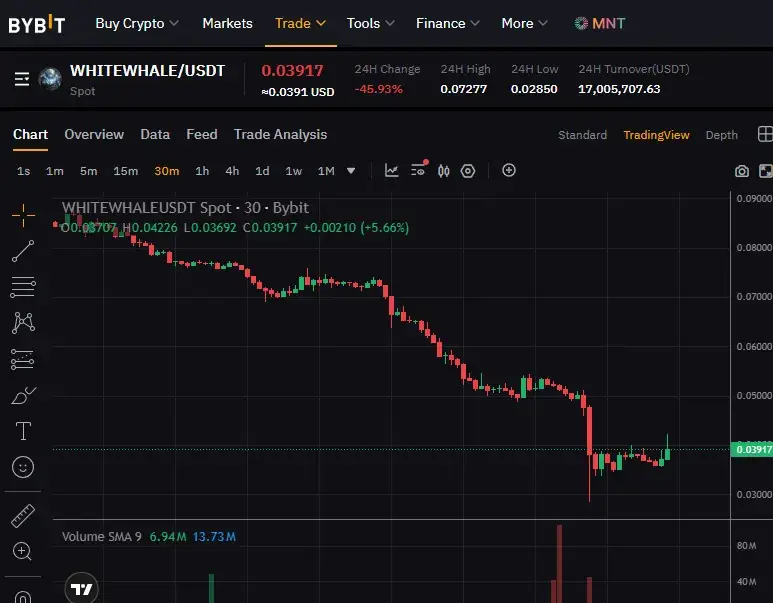Set timeframe to 1d
The height and width of the screenshot is (603, 773).
262,171
